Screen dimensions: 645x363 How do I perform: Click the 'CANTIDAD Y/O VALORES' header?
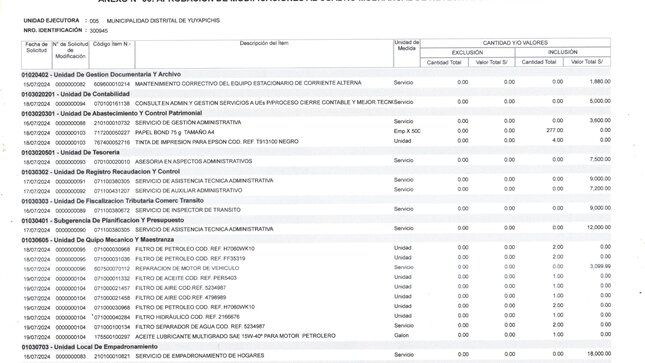coord(515,43)
